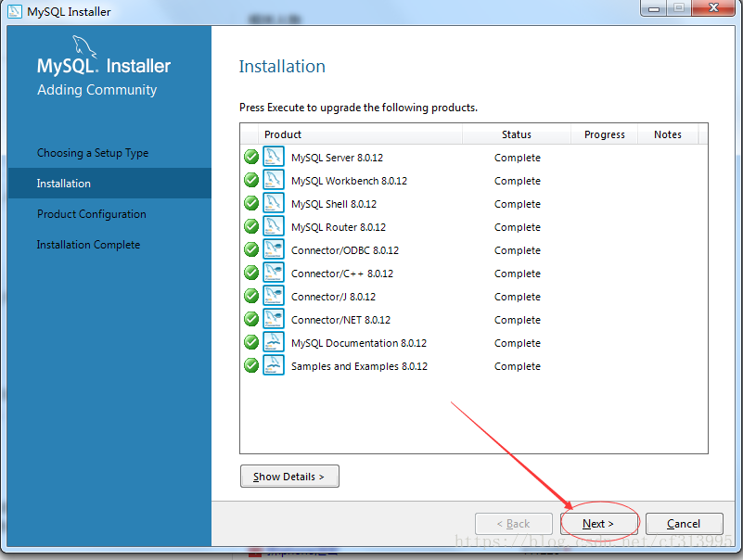Click green checkmark beside MySQL Workbench 8.0.12
The image size is (743, 560).
(x=251, y=180)
